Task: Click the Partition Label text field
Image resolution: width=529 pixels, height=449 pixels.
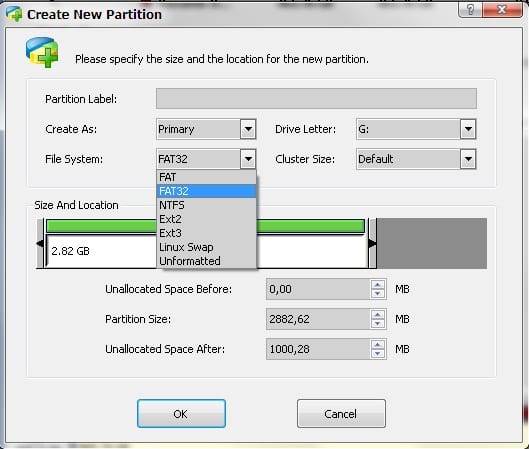Action: [316, 99]
